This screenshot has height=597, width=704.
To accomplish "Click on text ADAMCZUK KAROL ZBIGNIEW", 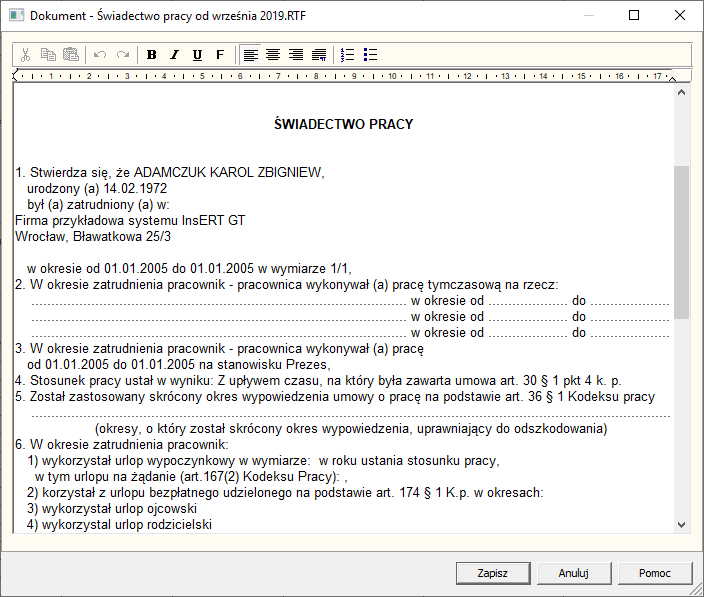I will click(x=229, y=172).
